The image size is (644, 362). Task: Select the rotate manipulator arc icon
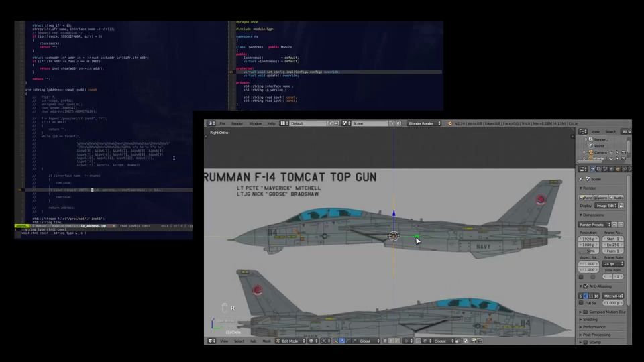[x=348, y=341]
